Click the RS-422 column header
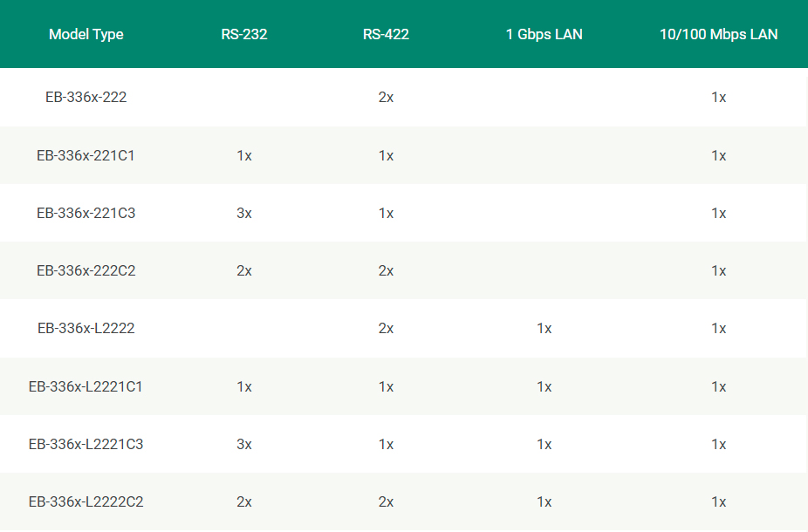This screenshot has width=808, height=532. pyautogui.click(x=386, y=34)
